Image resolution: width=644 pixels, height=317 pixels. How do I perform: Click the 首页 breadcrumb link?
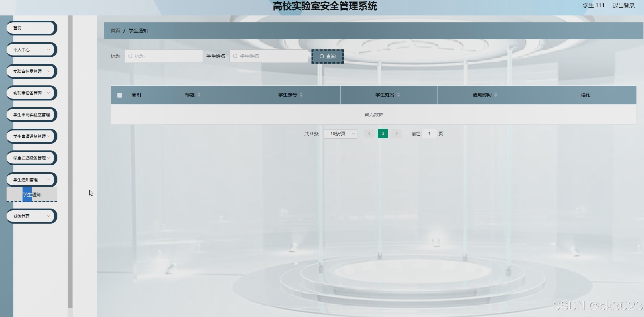pos(115,31)
